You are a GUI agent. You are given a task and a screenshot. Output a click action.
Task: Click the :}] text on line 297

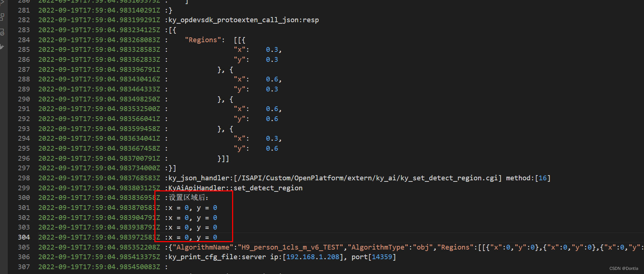(x=171, y=168)
